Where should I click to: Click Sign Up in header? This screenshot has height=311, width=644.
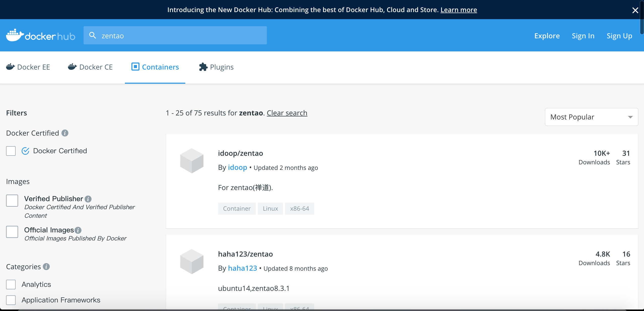tap(619, 36)
